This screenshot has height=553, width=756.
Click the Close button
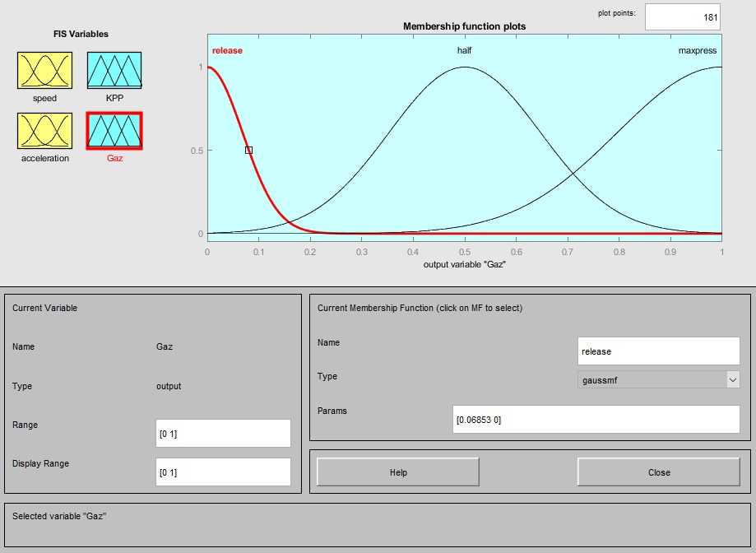(x=659, y=472)
